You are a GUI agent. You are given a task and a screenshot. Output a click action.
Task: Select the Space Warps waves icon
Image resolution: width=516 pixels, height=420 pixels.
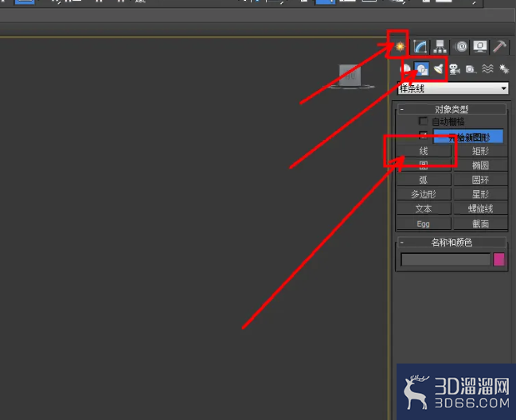tap(487, 69)
